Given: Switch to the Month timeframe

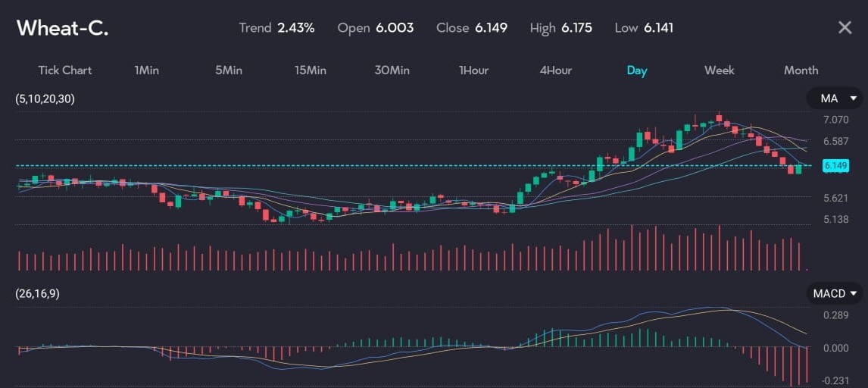Looking at the screenshot, I should [801, 70].
